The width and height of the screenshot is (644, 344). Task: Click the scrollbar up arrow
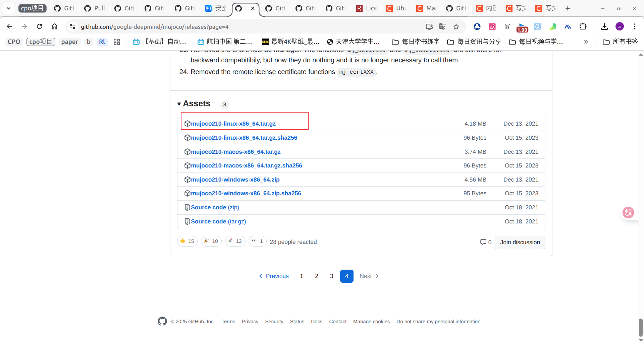(641, 54)
